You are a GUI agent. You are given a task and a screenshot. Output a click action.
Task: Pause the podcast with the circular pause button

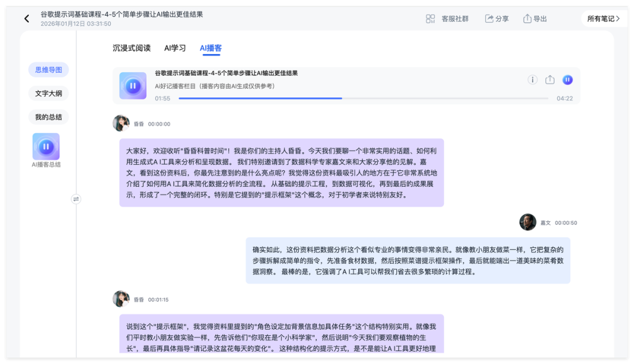(567, 79)
